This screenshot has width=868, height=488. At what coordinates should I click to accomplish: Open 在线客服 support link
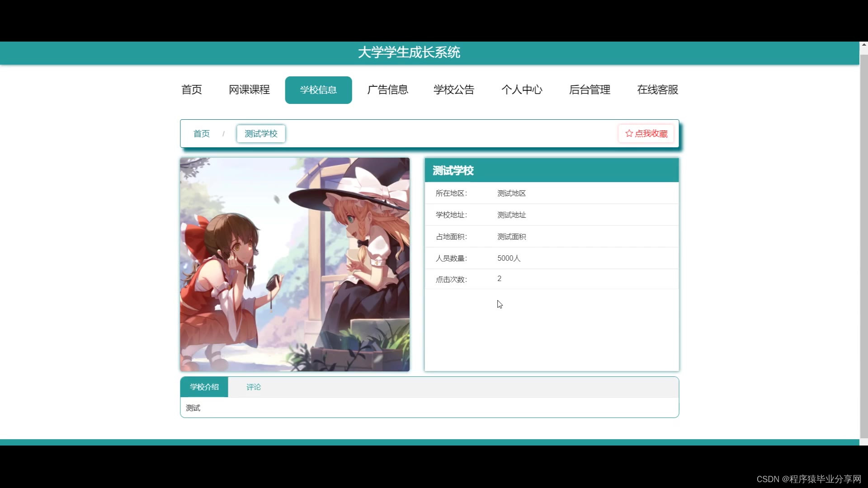(x=657, y=90)
